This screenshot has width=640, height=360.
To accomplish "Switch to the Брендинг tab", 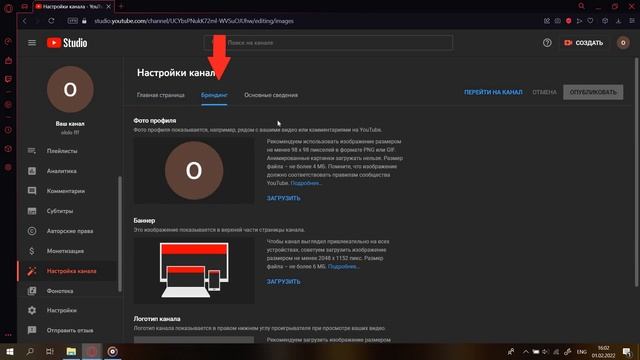I will tap(214, 95).
